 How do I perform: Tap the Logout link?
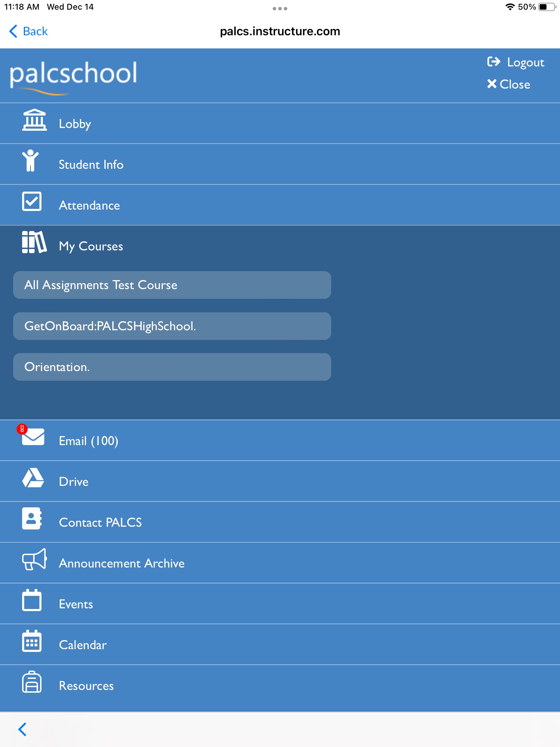[516, 62]
